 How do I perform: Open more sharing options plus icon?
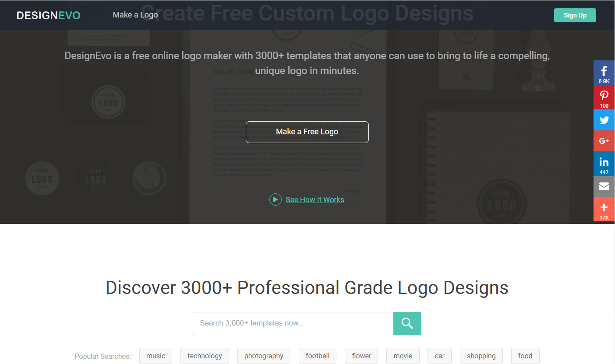[604, 209]
